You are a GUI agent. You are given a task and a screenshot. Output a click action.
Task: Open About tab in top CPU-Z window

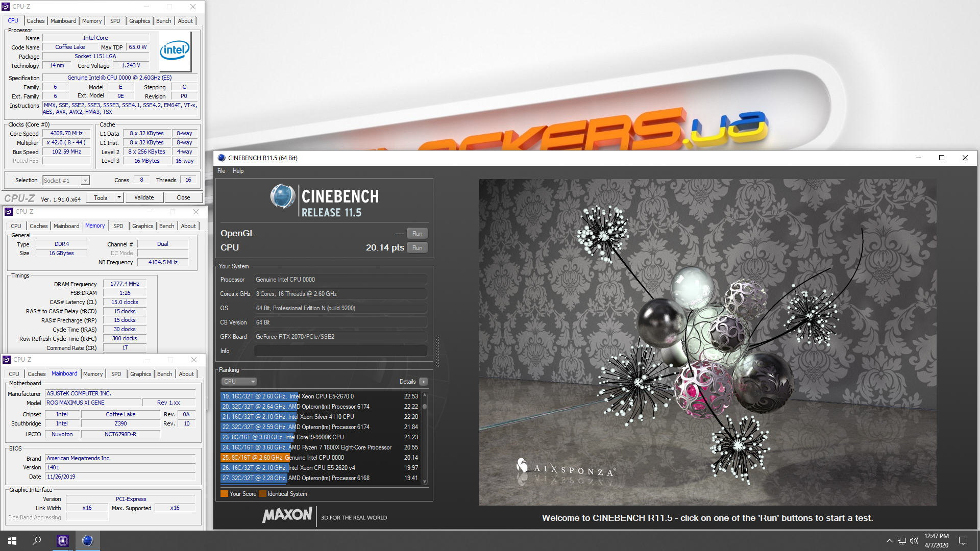(x=185, y=21)
